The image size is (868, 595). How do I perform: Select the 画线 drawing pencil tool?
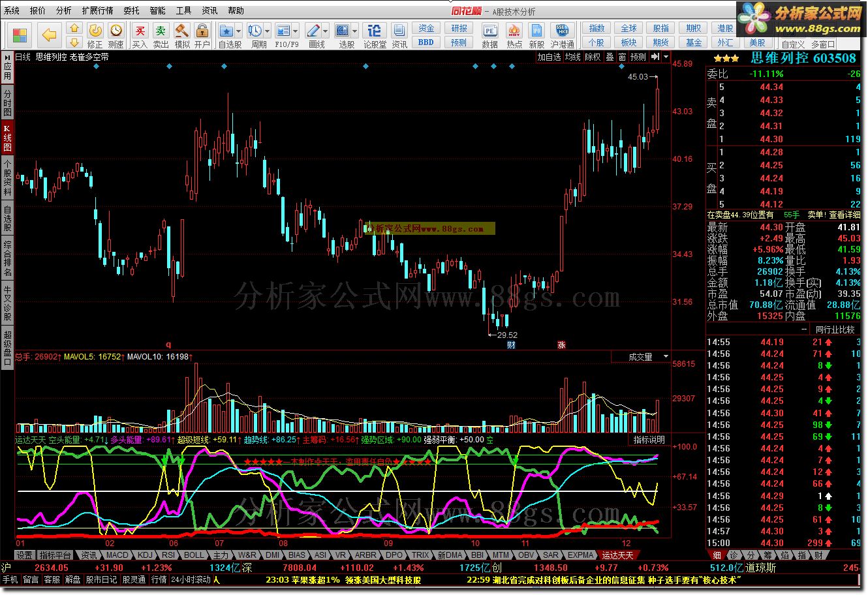coord(313,31)
